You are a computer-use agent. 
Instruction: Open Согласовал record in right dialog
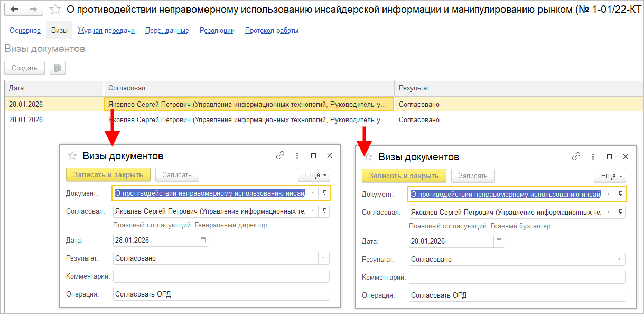620,212
